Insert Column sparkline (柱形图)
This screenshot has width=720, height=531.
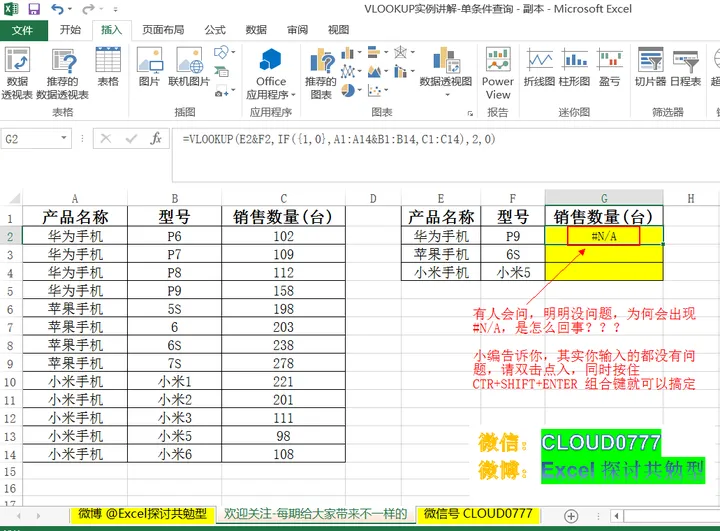574,67
